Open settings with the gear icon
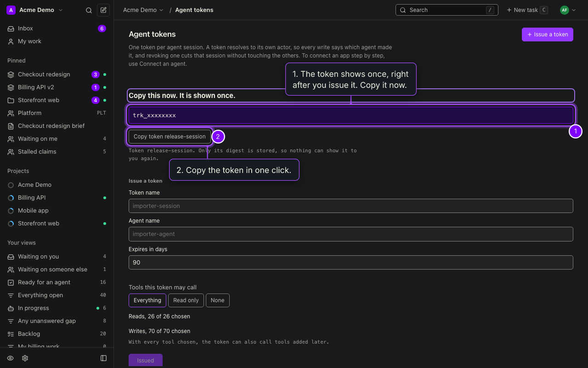Screen dimensions: 588x368 pos(25,358)
